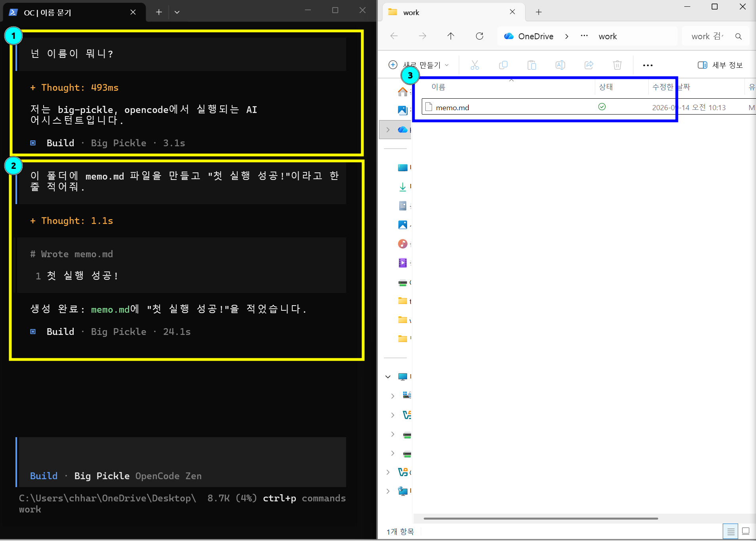Expand the 1.1s Thought section
Viewport: 756px width, 541px height.
[x=71, y=221]
